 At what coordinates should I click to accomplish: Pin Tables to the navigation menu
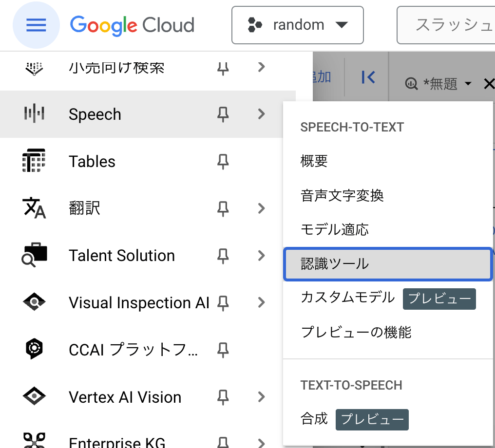223,161
